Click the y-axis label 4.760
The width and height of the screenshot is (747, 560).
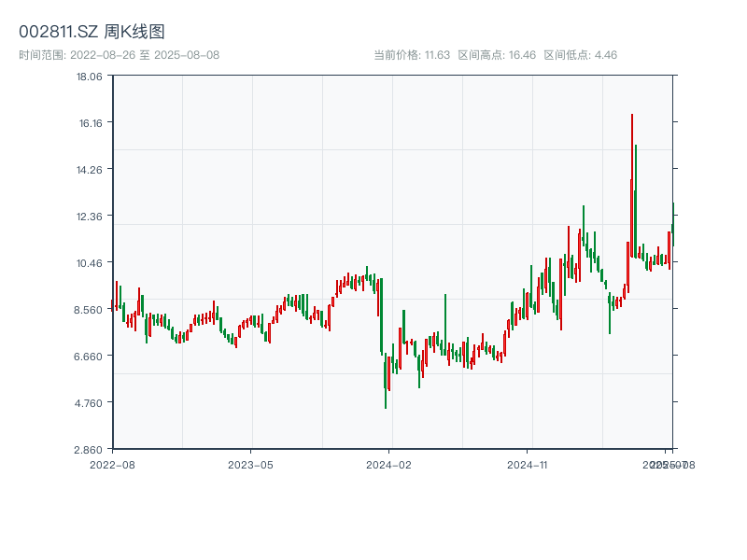(x=88, y=403)
